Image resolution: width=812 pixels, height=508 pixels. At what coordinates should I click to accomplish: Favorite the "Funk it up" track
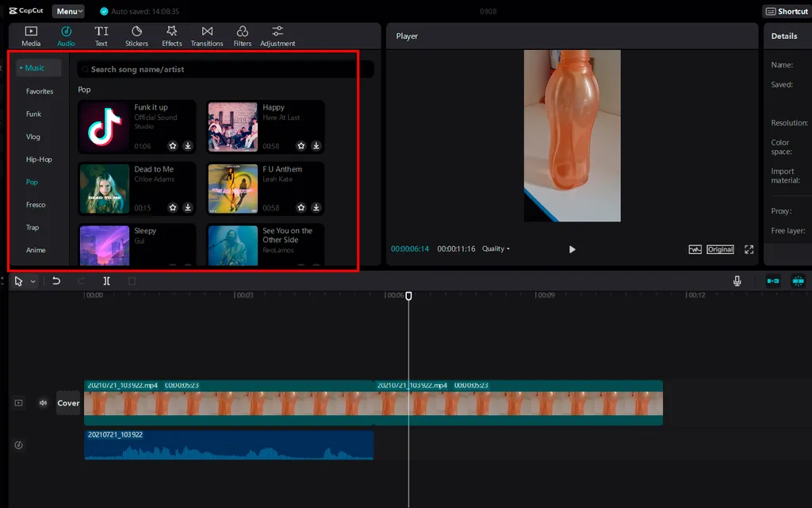173,146
